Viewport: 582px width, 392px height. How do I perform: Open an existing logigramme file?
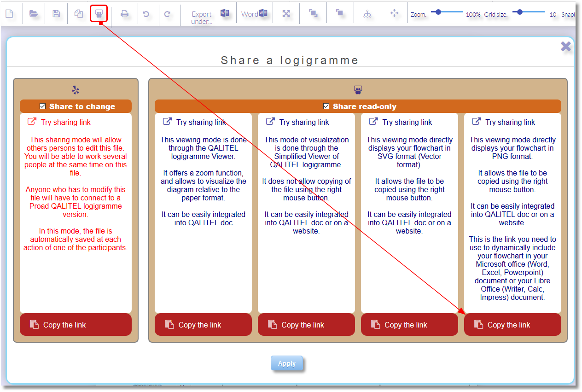point(33,13)
